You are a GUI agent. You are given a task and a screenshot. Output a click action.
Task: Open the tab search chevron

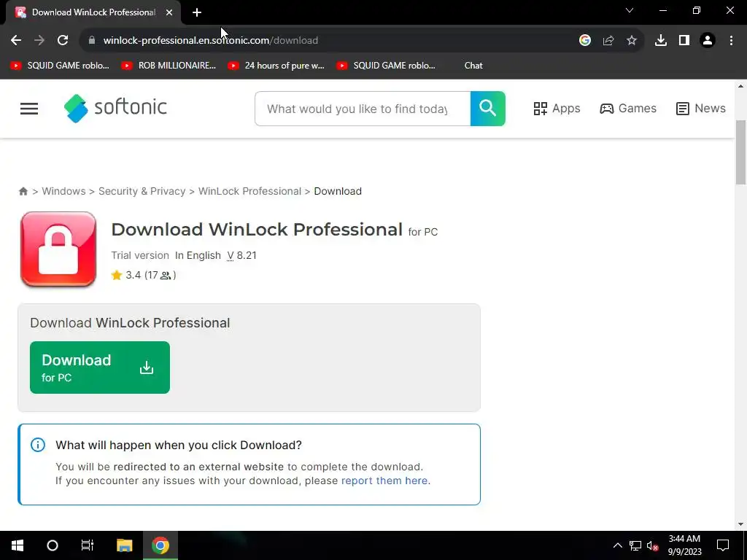pos(630,10)
